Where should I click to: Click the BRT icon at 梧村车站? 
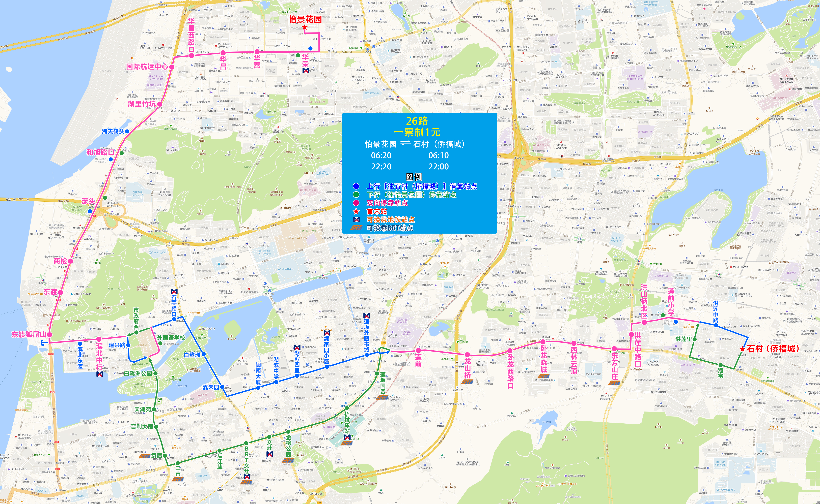click(347, 444)
